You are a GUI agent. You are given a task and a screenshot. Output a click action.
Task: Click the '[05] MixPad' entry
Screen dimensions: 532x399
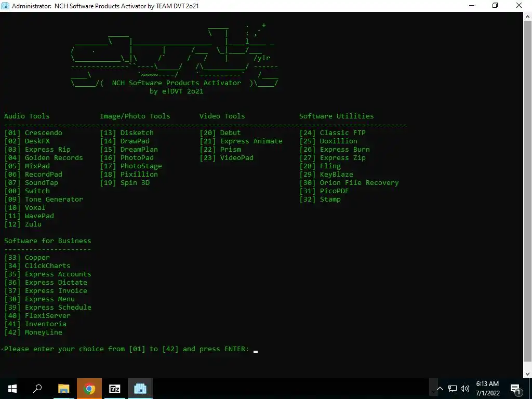[27, 166]
